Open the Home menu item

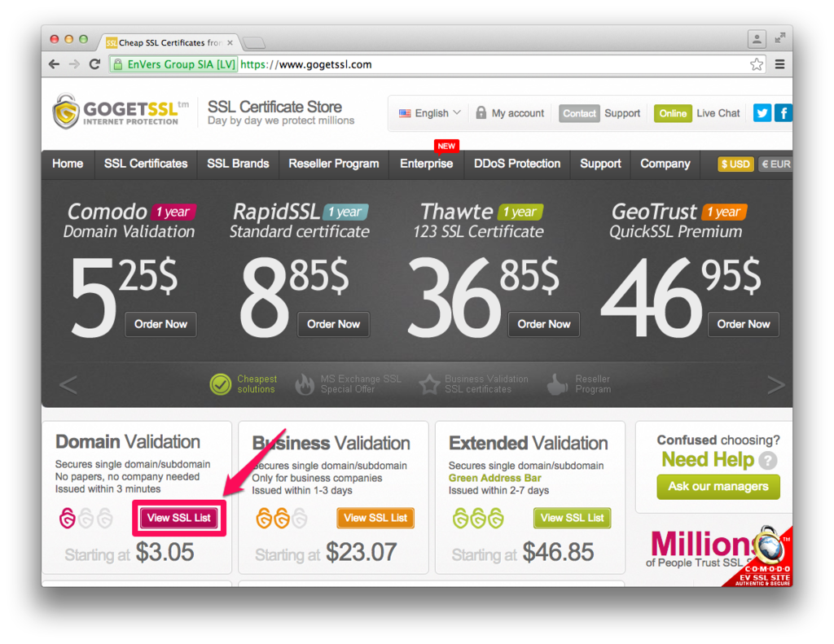coord(68,164)
